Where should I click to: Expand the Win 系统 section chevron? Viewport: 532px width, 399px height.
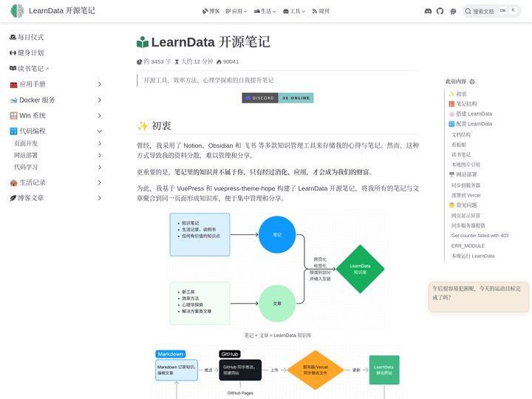(x=99, y=116)
